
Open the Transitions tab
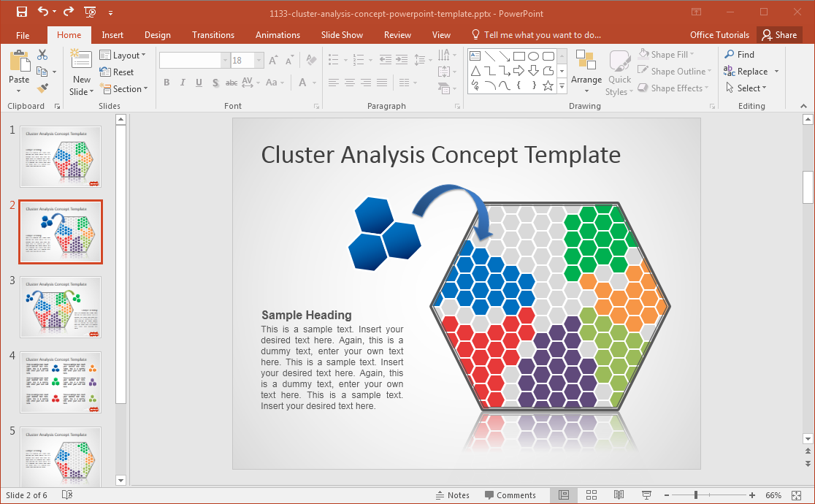pos(213,35)
